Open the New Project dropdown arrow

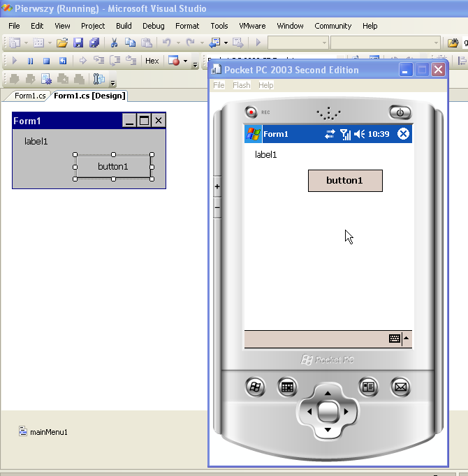point(26,43)
